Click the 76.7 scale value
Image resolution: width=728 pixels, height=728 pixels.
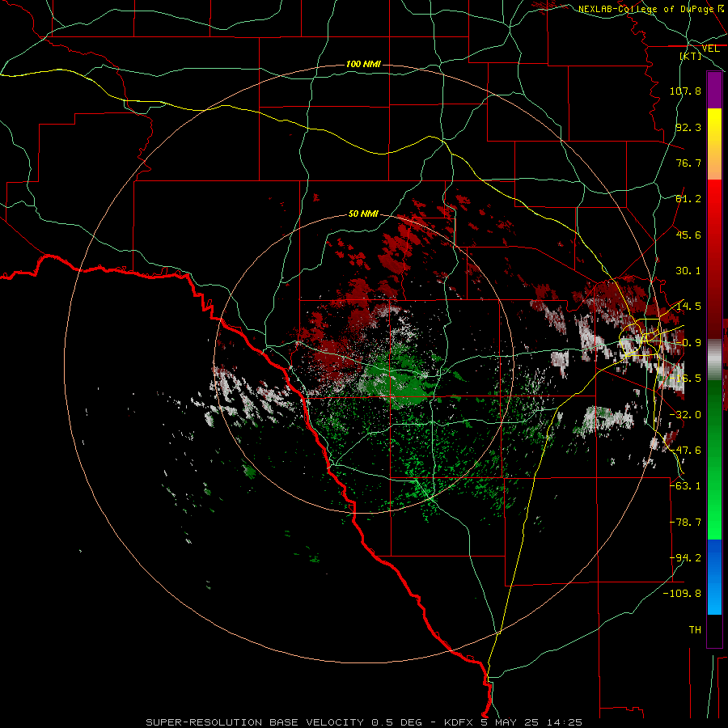688,163
